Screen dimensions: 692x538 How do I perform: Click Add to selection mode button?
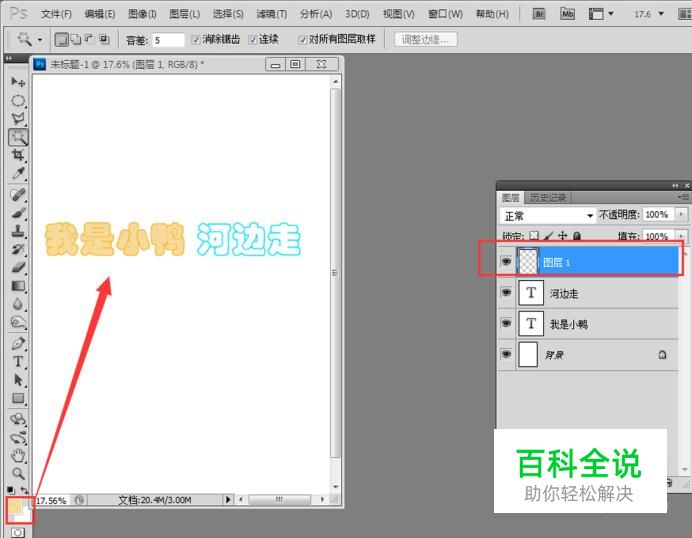pyautogui.click(x=75, y=40)
